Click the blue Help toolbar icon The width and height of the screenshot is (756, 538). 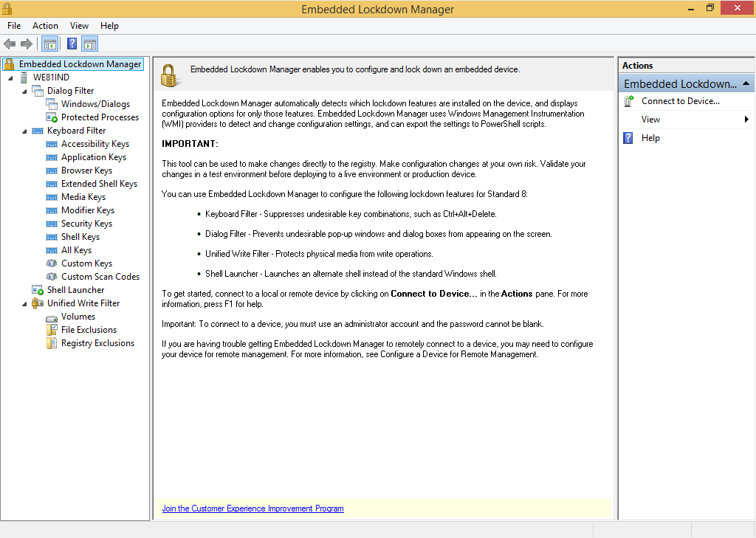click(72, 44)
